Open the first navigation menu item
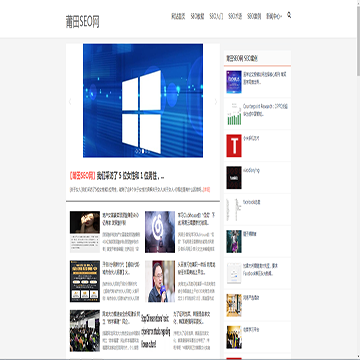Screen dimensions: 360x360 (178, 16)
